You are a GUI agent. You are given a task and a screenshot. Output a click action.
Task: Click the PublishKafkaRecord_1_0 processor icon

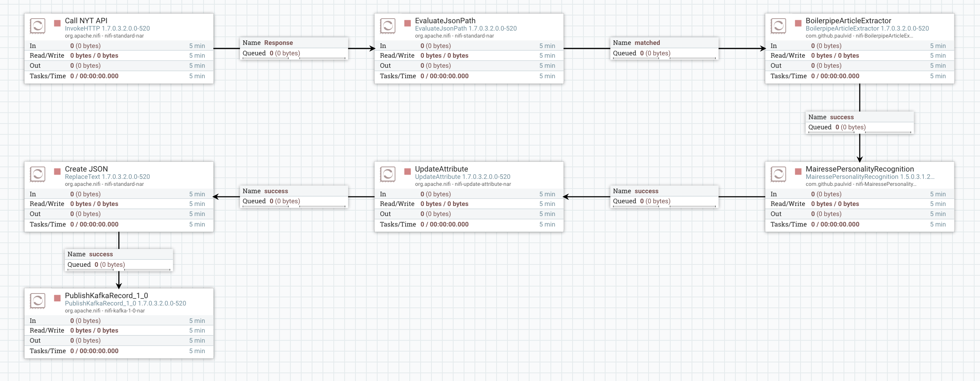pos(38,301)
